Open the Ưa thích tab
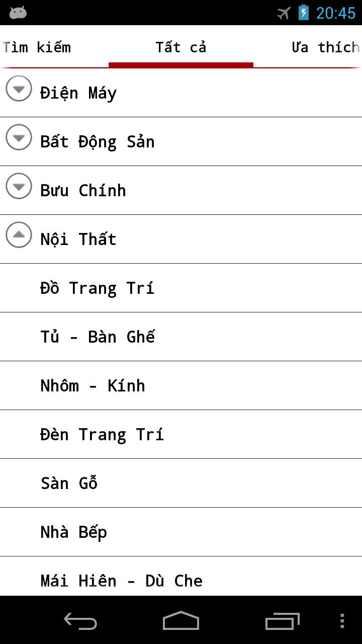Viewport: 362px width, 644px height. (324, 47)
